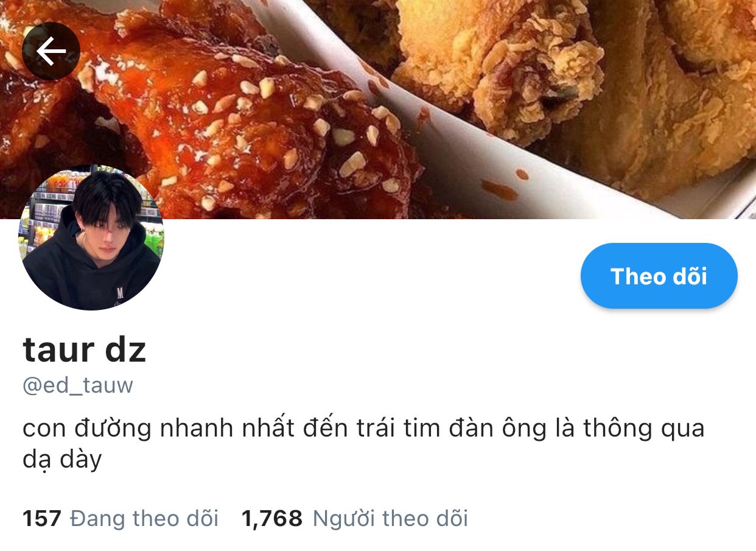The width and height of the screenshot is (756, 551).
Task: Open taur dz's round profile photo
Action: (x=91, y=237)
